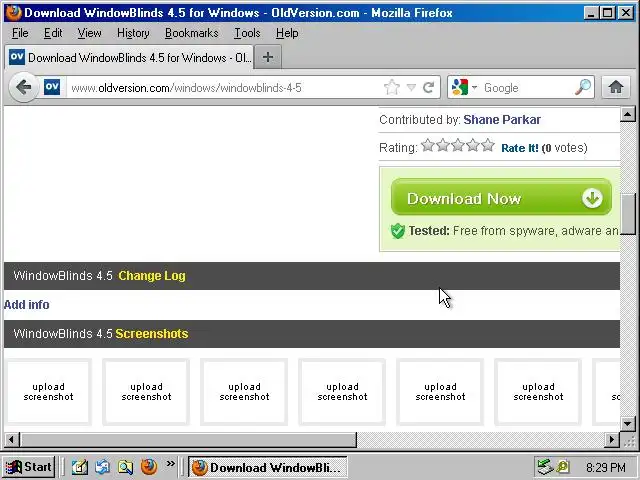Open the Edit menu
This screenshot has height=480, width=640.
click(53, 33)
